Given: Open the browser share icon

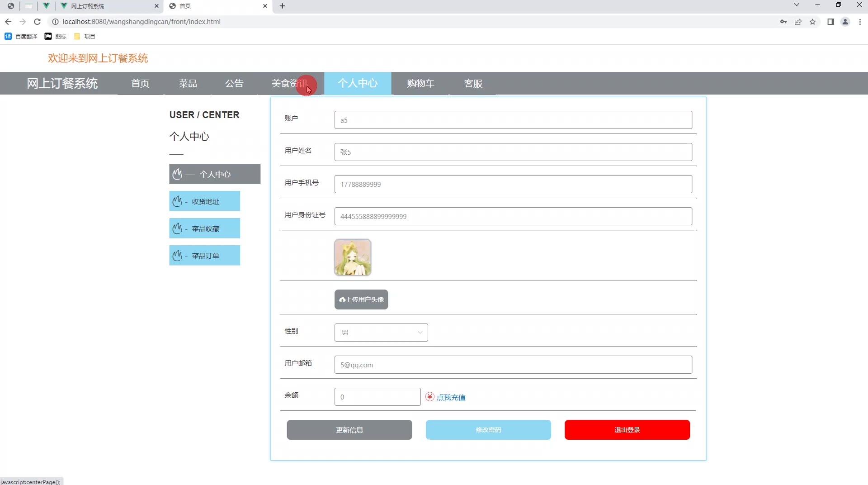Looking at the screenshot, I should (798, 22).
